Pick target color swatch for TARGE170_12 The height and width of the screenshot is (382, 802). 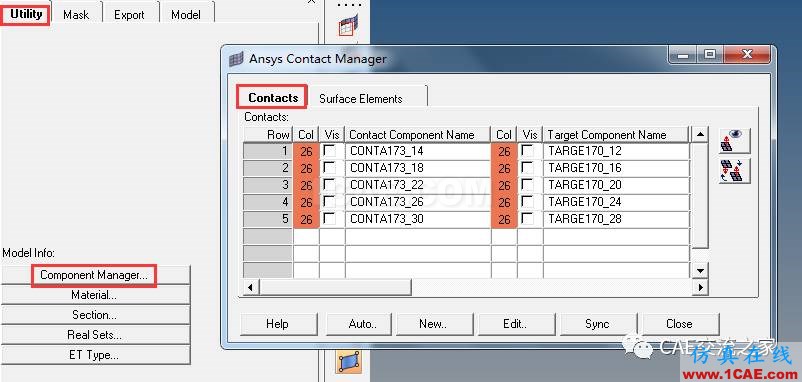(x=504, y=151)
